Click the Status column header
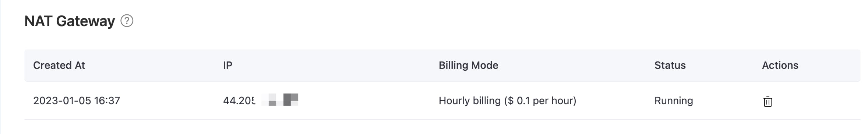 pyautogui.click(x=670, y=65)
